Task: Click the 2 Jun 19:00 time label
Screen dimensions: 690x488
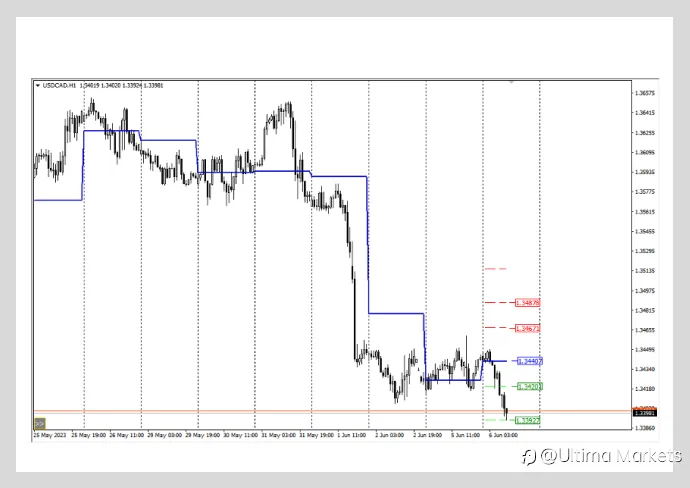Action: point(427,435)
